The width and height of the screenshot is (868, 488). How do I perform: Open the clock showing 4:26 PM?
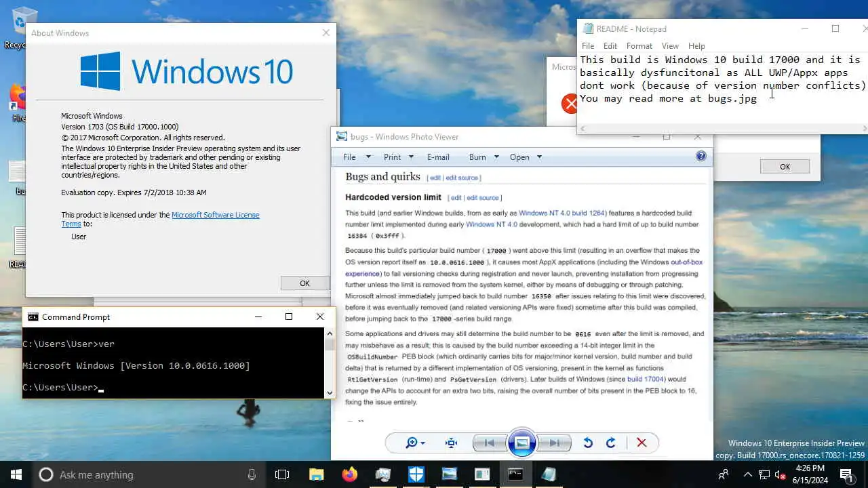810,474
